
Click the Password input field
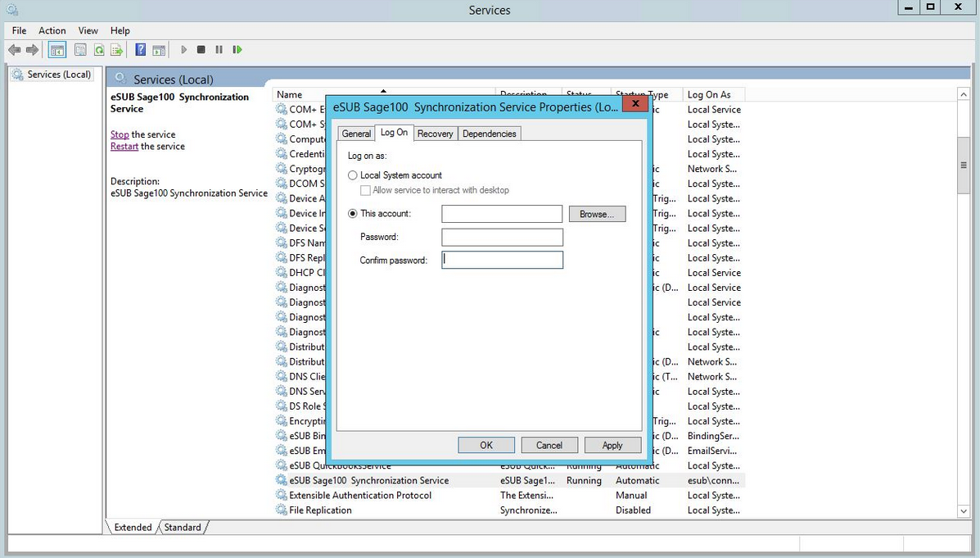502,237
